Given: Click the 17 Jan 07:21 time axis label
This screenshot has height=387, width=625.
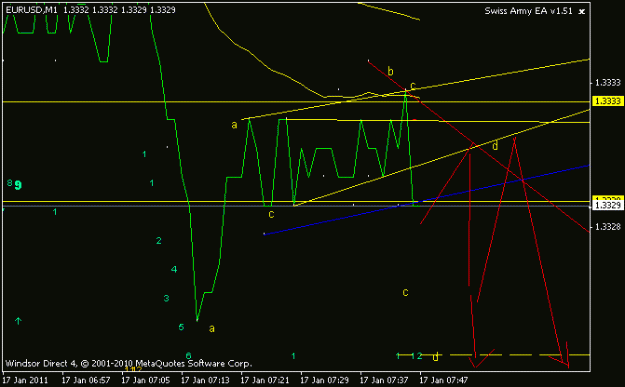Looking at the screenshot, I should pos(265,380).
